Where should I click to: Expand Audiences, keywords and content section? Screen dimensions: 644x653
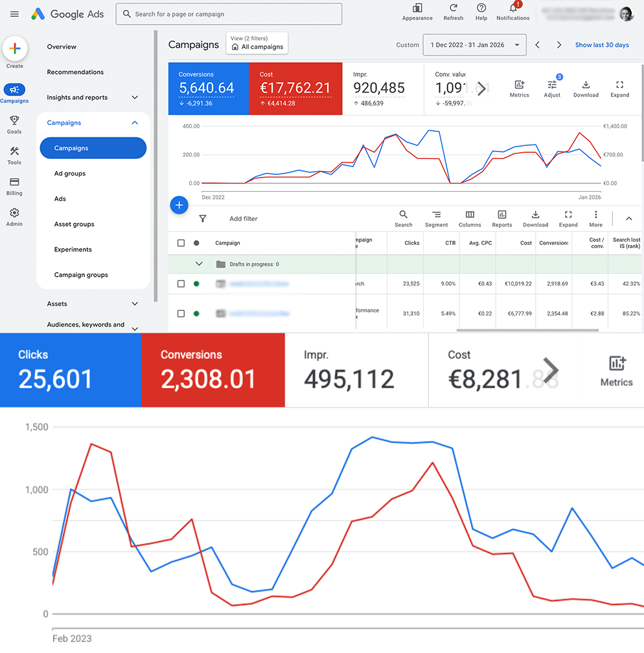click(135, 328)
